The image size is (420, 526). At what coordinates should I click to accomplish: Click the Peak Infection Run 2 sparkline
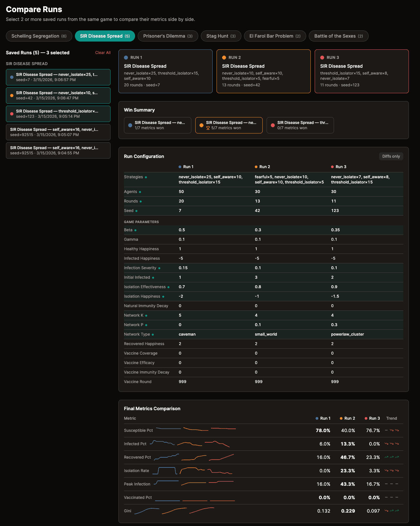coord(194,483)
